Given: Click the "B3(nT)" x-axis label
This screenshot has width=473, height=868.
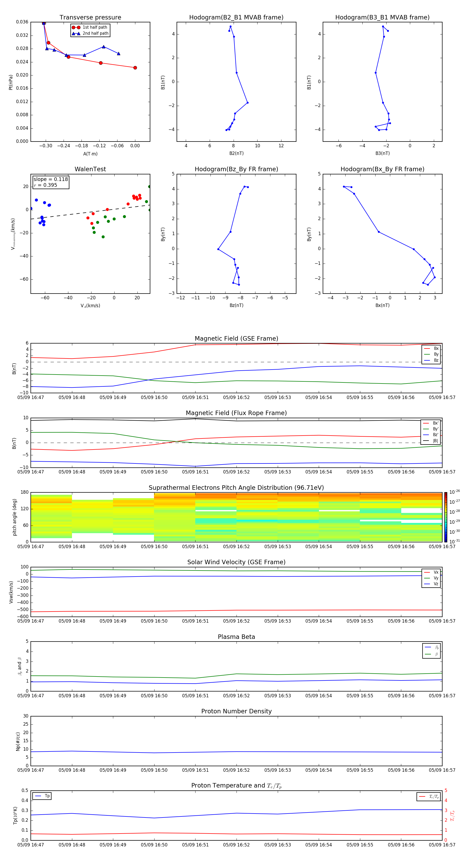Looking at the screenshot, I should (x=382, y=154).
